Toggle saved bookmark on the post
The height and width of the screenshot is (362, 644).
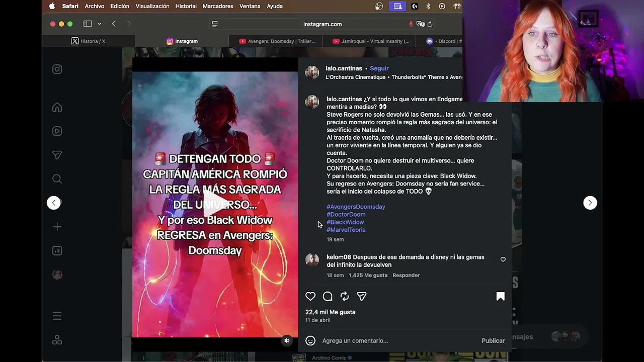501,296
